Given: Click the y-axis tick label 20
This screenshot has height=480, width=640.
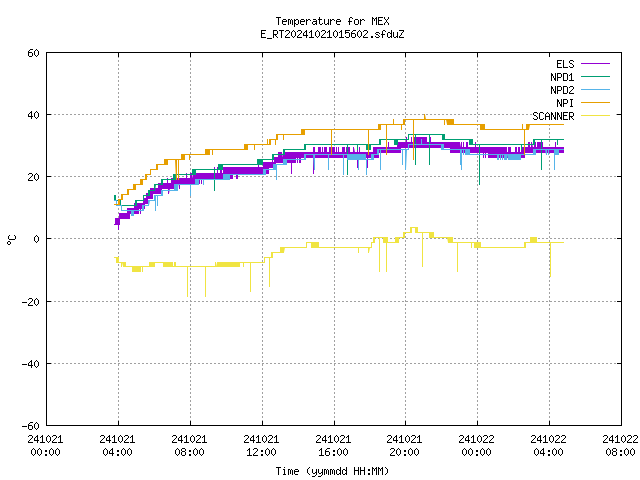Looking at the screenshot, I should click(33, 177).
